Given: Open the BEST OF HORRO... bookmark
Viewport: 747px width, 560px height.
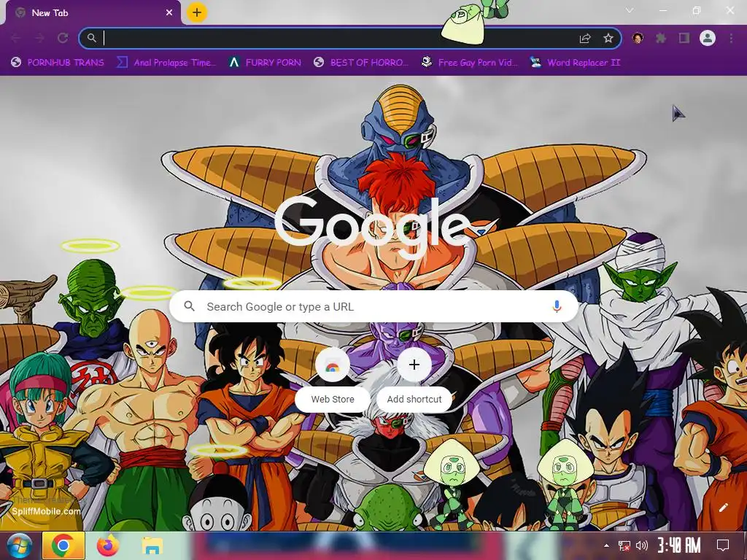Looking at the screenshot, I should pos(361,63).
